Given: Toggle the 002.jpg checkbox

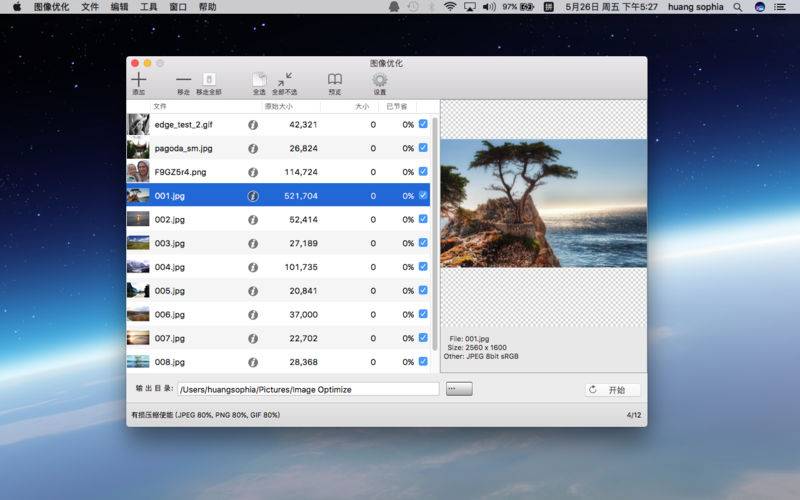Looking at the screenshot, I should point(423,219).
